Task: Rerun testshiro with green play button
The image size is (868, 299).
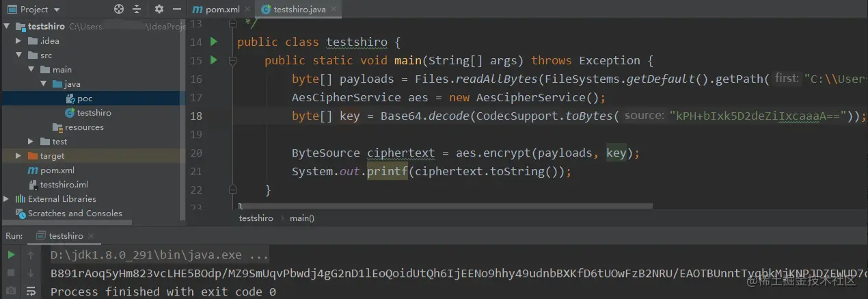Action: pyautogui.click(x=12, y=255)
